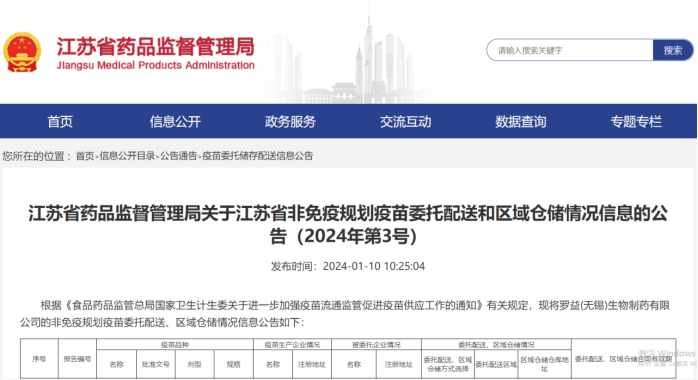Image resolution: width=698 pixels, height=380 pixels.
Task: Open the 数据查询 navigation menu item
Action: click(x=521, y=121)
